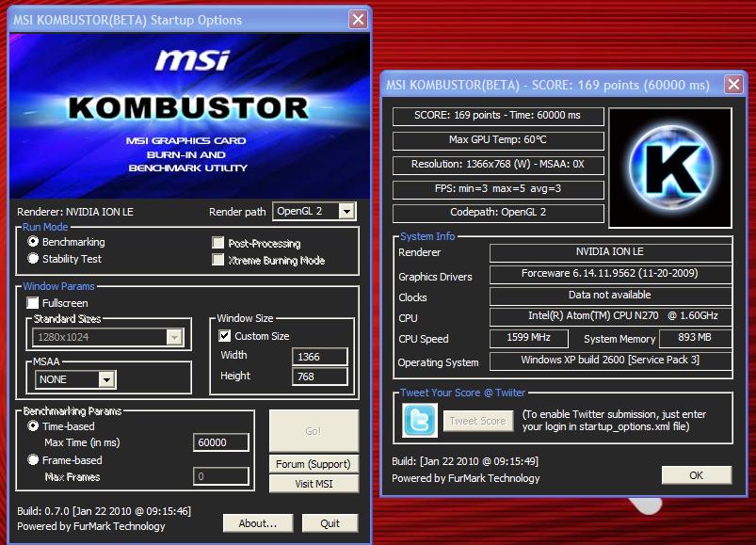Viewport: 756px width, 545px height.
Task: Click 'Powered by FurMark Technology' in score window
Action: [466, 478]
